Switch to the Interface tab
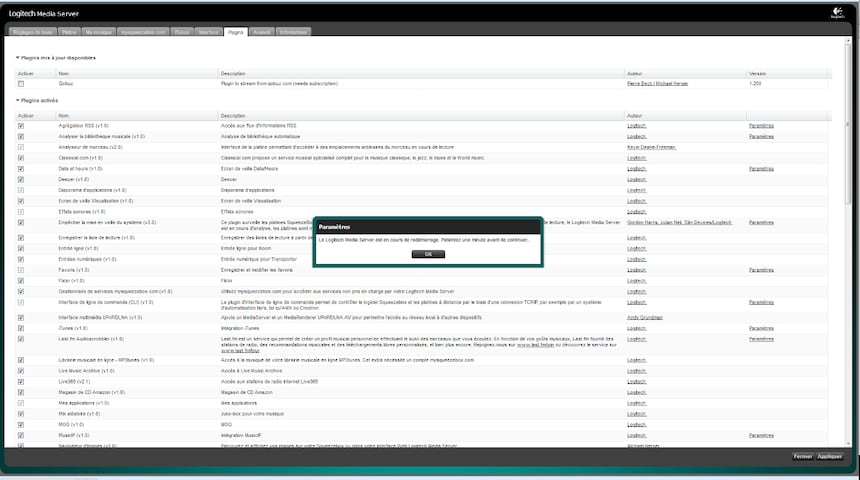The image size is (860, 480). pos(208,32)
